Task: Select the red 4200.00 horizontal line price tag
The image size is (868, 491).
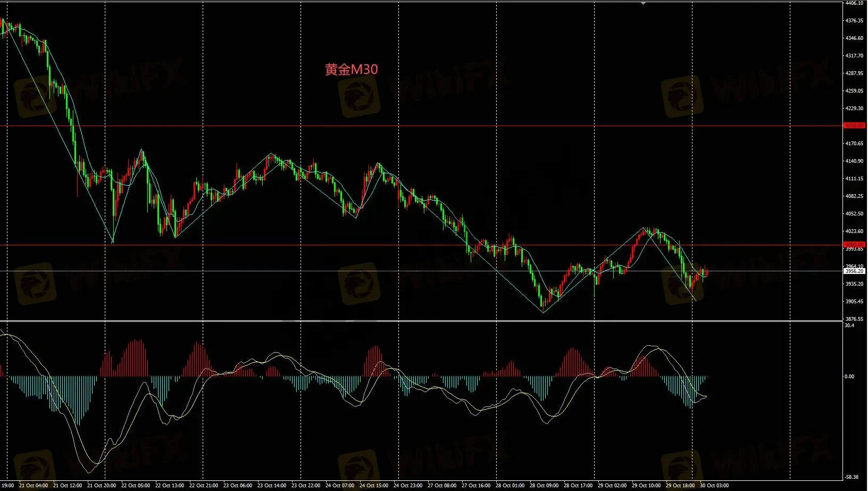Action: (854, 126)
